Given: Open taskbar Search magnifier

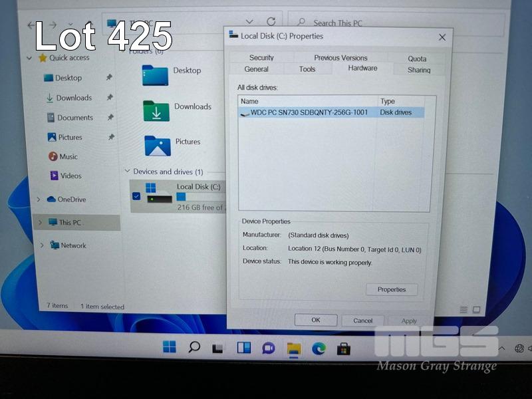Looking at the screenshot, I should [194, 347].
